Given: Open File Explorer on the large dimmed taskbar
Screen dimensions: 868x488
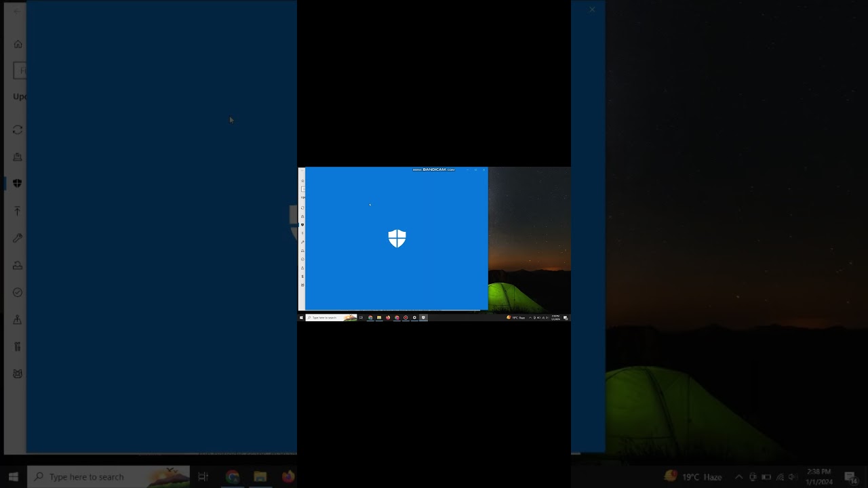Looking at the screenshot, I should [260, 476].
